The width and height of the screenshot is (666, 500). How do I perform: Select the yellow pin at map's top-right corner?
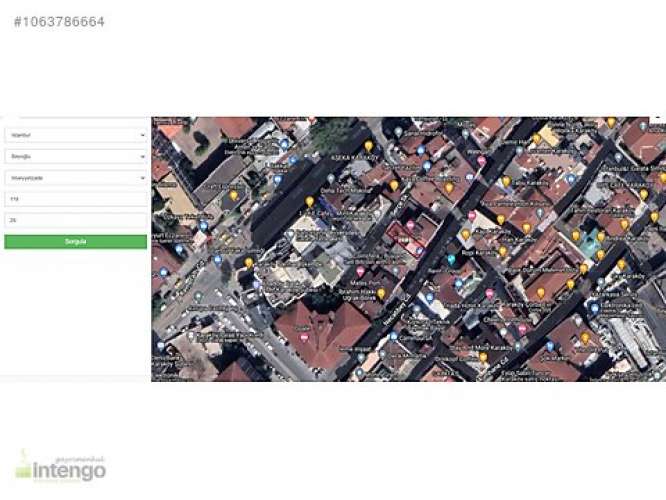coord(611,122)
